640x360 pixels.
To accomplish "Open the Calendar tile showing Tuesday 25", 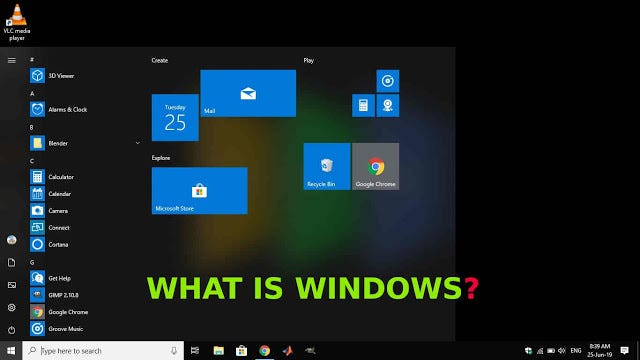I will tap(175, 118).
